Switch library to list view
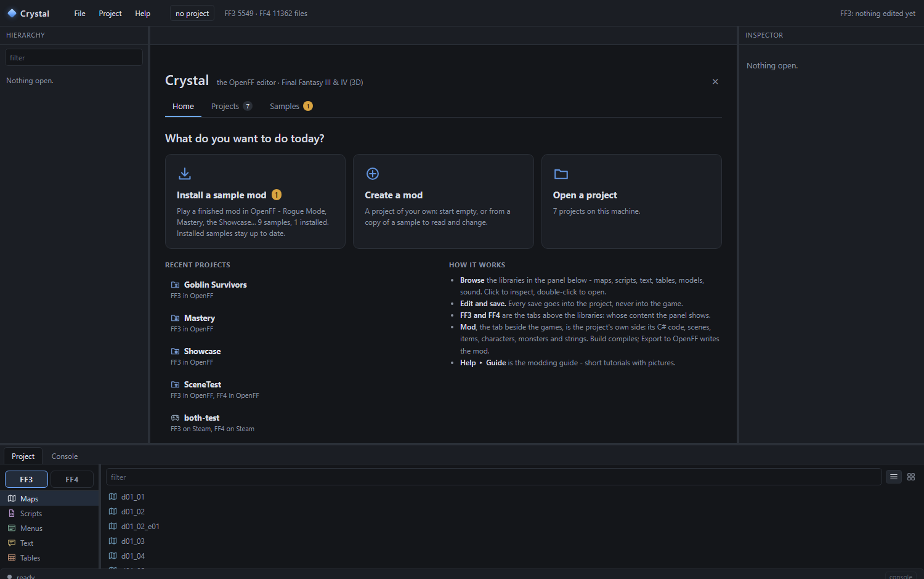The image size is (924, 579). 894,477
